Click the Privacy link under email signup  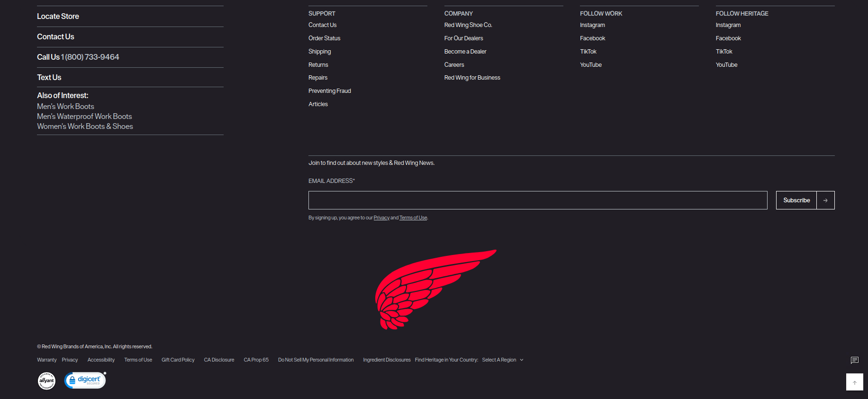point(381,218)
